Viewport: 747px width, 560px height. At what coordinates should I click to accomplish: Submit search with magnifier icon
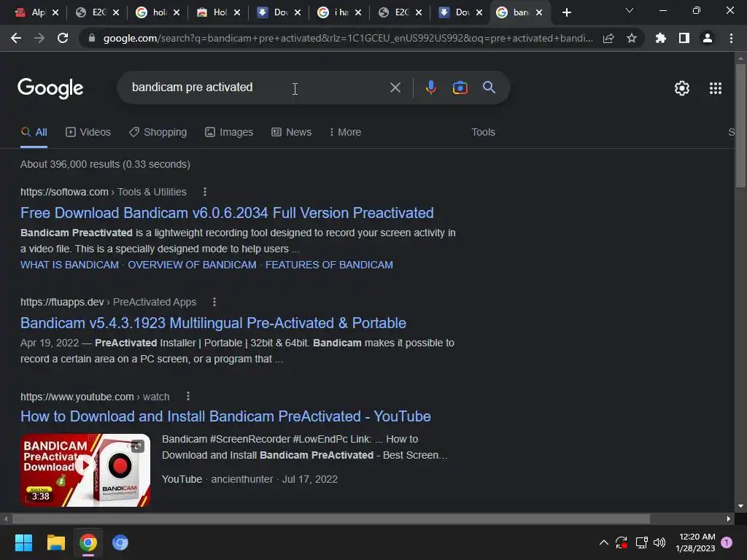coord(489,87)
